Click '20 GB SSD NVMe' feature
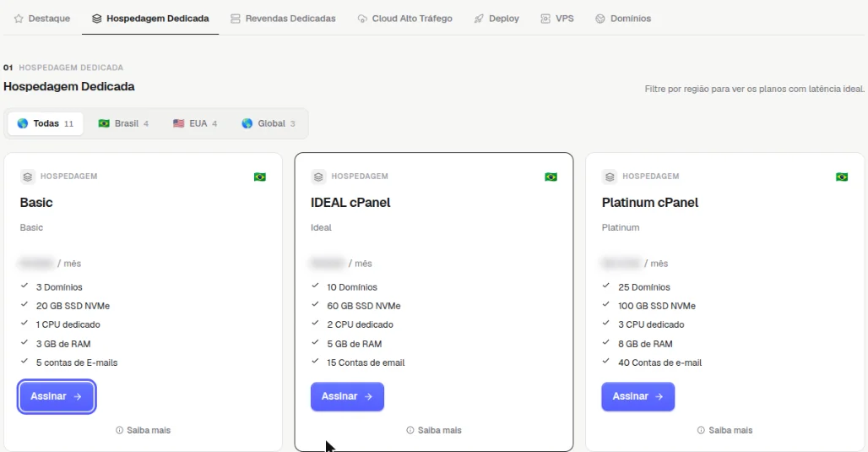 (x=73, y=306)
